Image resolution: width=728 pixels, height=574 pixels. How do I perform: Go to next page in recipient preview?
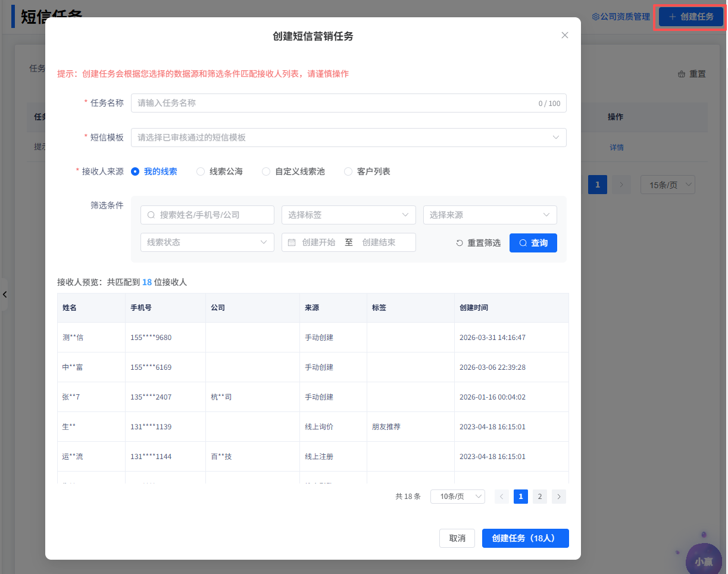point(558,497)
